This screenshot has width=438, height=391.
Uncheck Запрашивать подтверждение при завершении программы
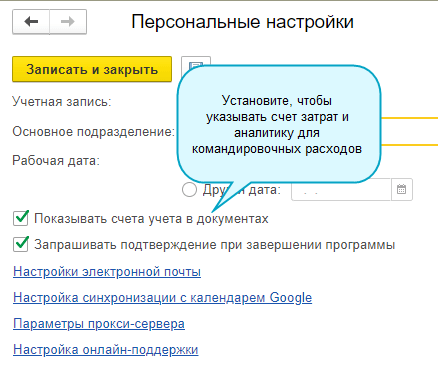point(21,245)
